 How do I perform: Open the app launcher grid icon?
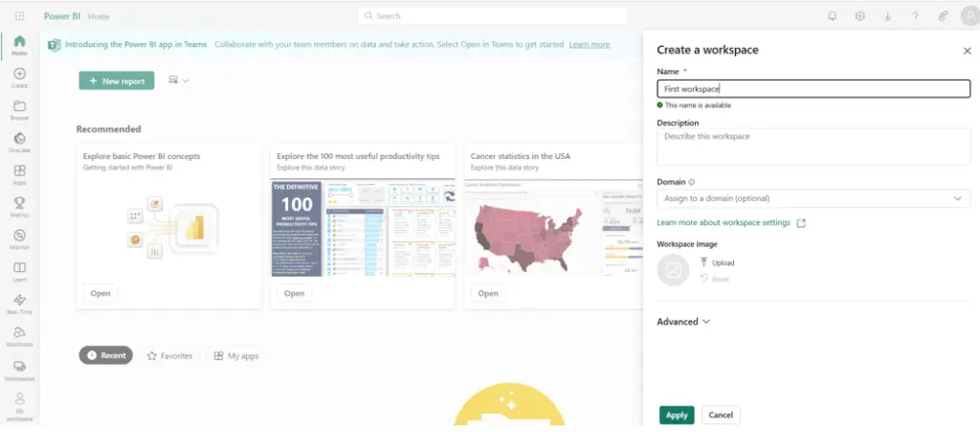pos(19,16)
